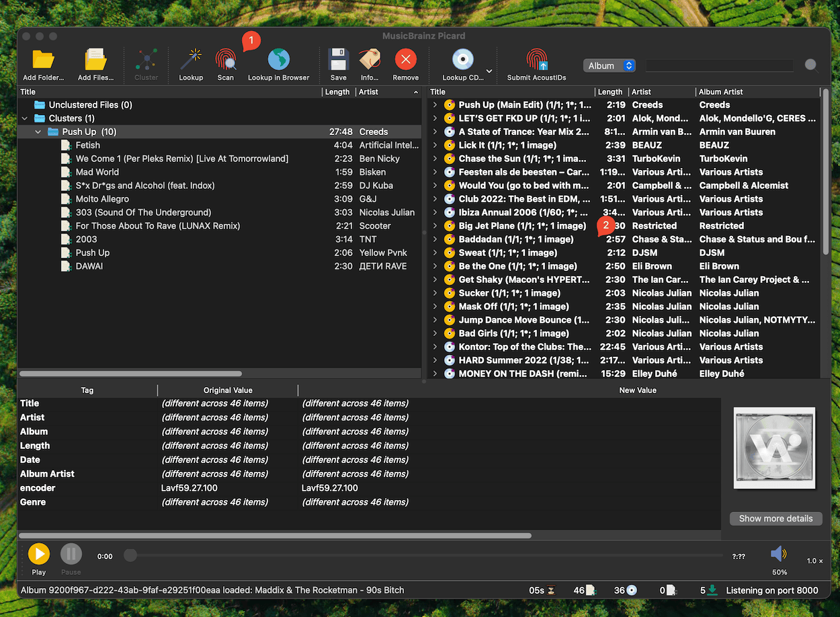Viewport: 840px width, 617px height.
Task: Collapse the Push Up cluster
Action: point(39,132)
